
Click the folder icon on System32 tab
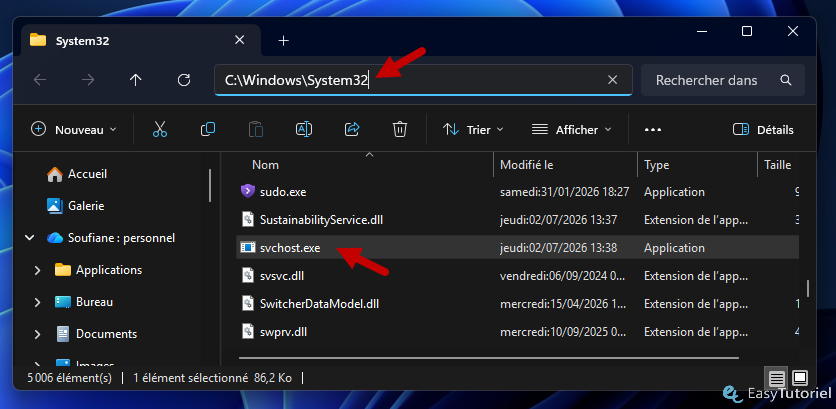38,40
